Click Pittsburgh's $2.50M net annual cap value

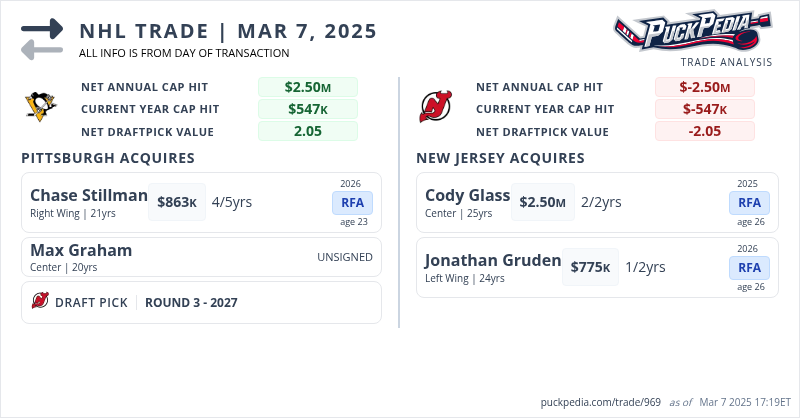pyautogui.click(x=307, y=87)
